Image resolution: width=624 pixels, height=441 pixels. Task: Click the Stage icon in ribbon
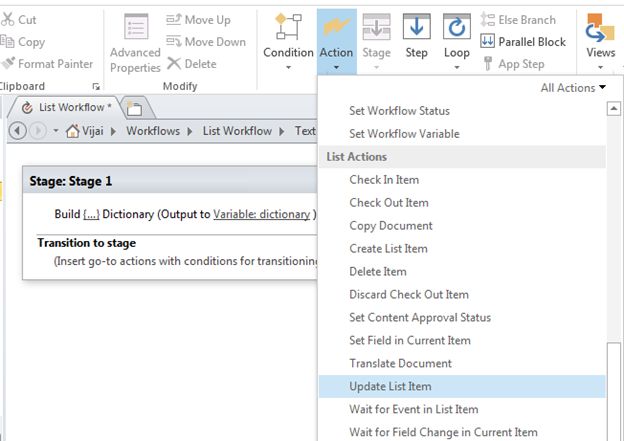click(376, 26)
